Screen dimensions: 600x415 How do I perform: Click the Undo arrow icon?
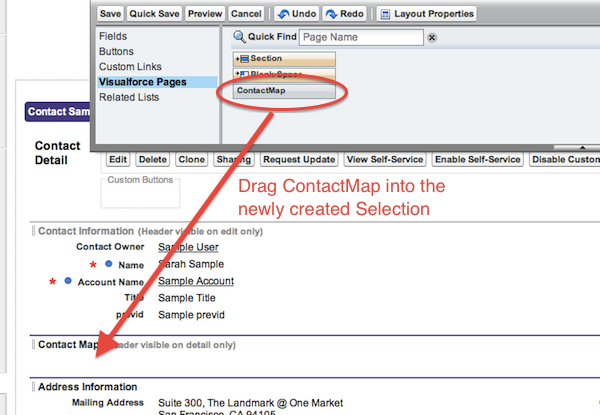(283, 14)
